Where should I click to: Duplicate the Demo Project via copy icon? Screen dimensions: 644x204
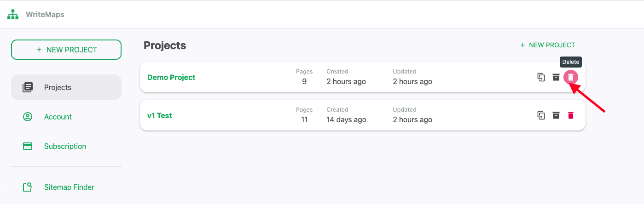pyautogui.click(x=541, y=77)
